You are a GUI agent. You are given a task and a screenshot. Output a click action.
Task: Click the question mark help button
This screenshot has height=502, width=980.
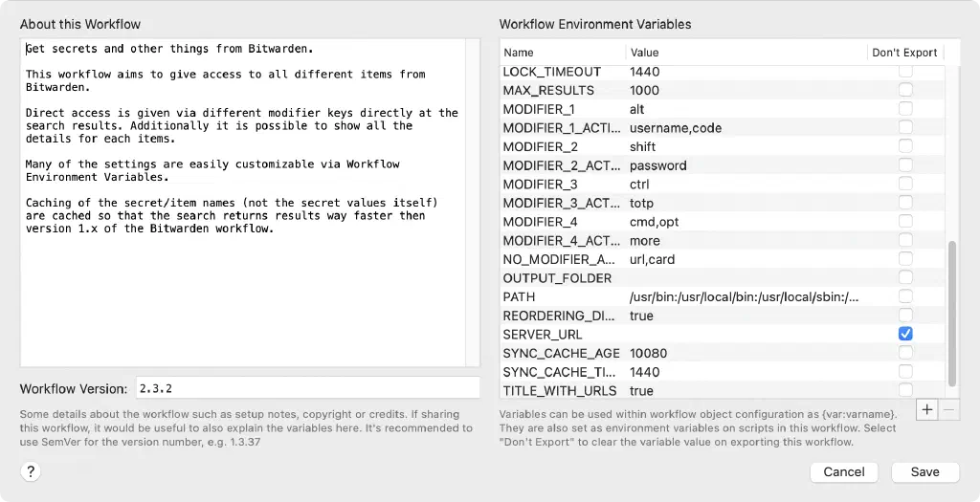coord(31,471)
